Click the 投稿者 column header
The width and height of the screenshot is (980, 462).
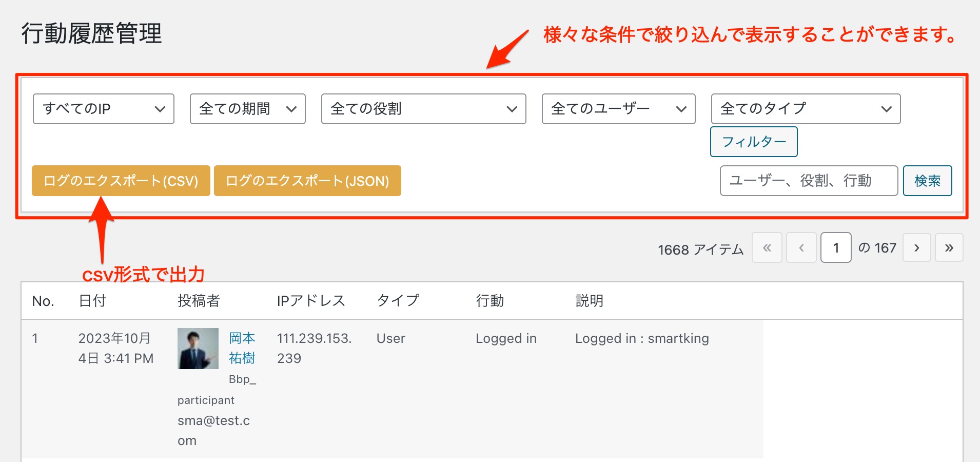199,301
